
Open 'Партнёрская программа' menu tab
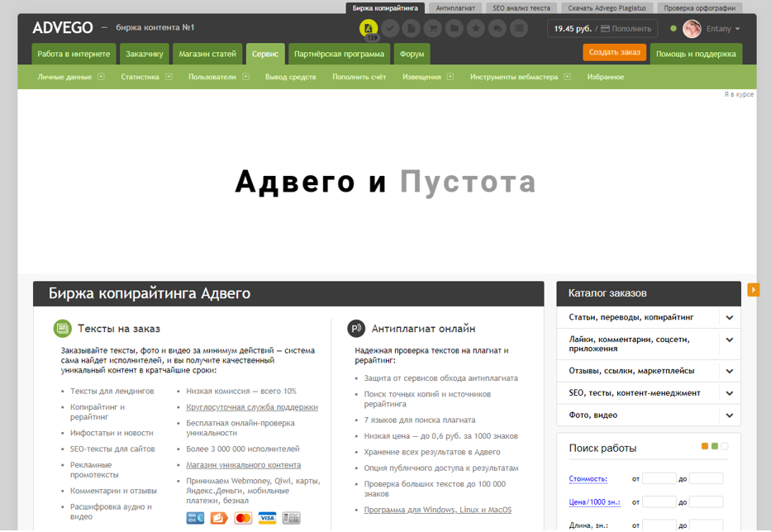click(x=340, y=54)
